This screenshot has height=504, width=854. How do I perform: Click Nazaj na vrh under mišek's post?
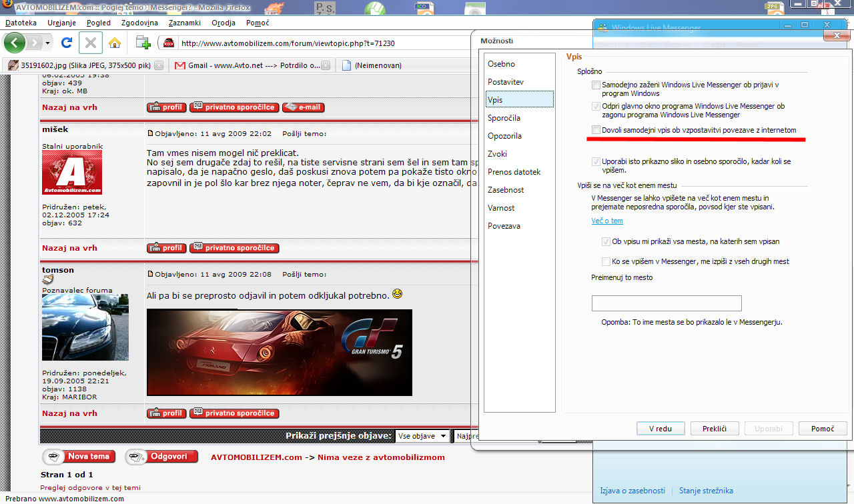[x=69, y=248]
